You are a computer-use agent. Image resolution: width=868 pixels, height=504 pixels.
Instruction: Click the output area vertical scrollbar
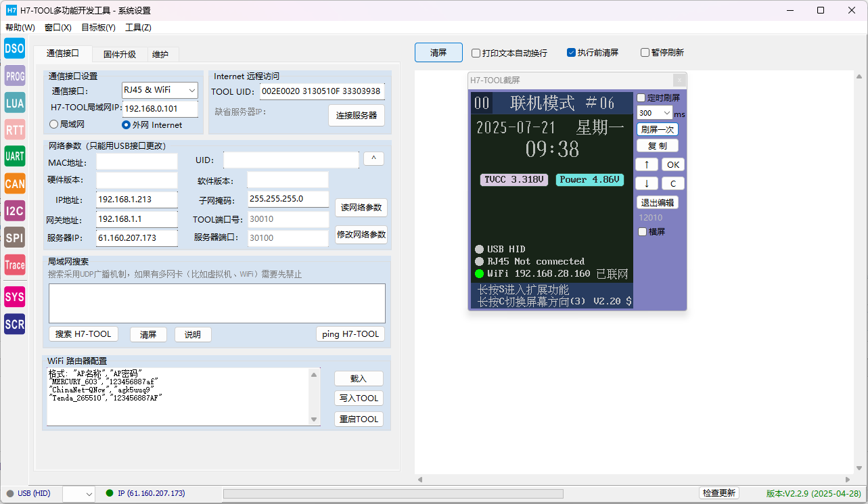(x=859, y=273)
